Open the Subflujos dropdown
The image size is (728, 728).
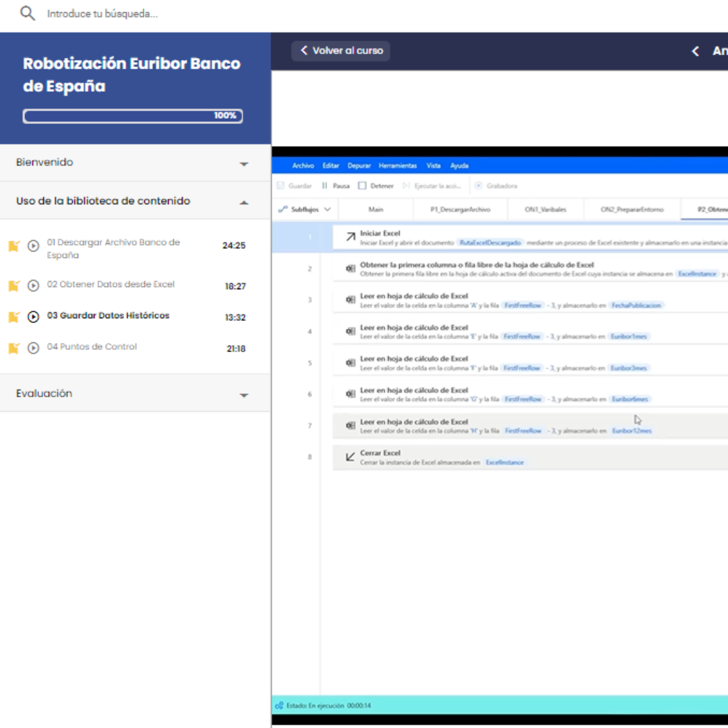click(x=305, y=210)
